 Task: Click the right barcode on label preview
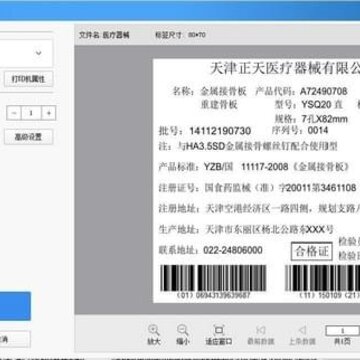click(323, 278)
